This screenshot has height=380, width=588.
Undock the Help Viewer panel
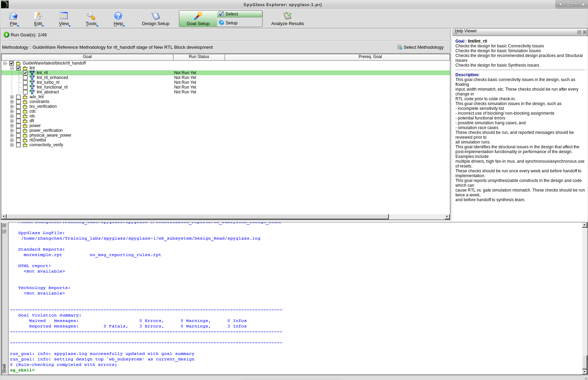coord(579,32)
